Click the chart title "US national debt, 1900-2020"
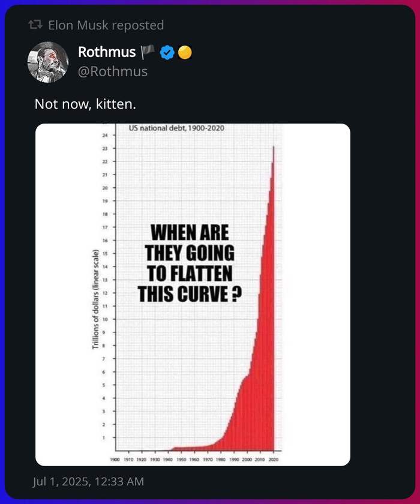This screenshot has height=504, width=420. click(176, 128)
